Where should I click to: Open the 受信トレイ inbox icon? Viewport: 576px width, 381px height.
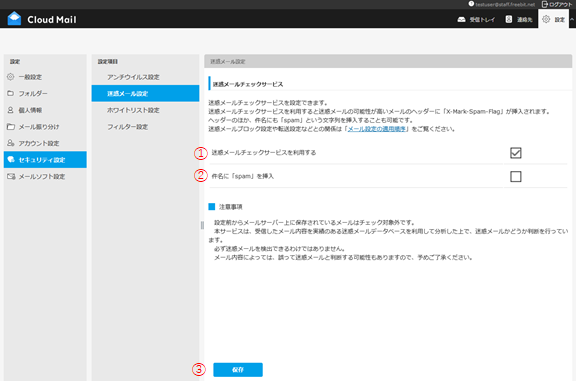pyautogui.click(x=461, y=19)
